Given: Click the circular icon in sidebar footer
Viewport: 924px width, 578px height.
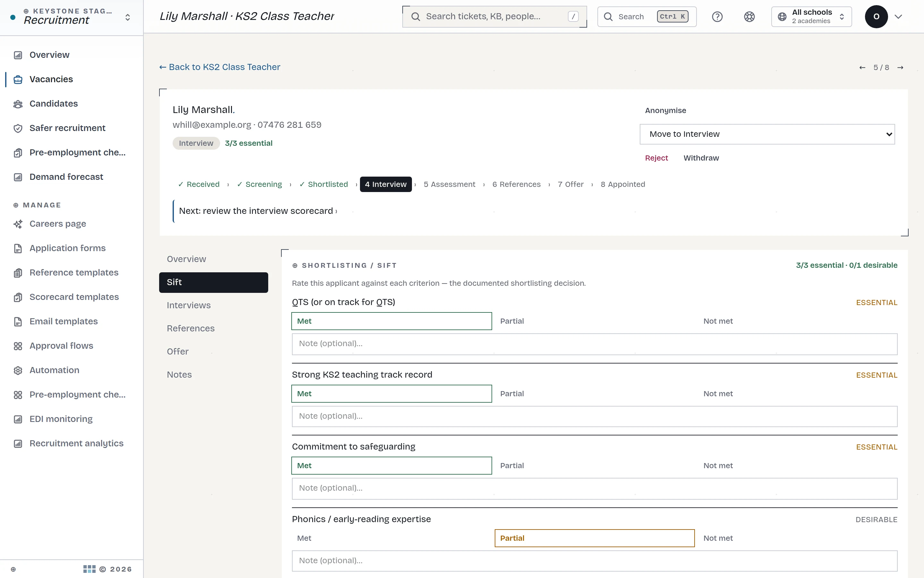Looking at the screenshot, I should click(13, 569).
